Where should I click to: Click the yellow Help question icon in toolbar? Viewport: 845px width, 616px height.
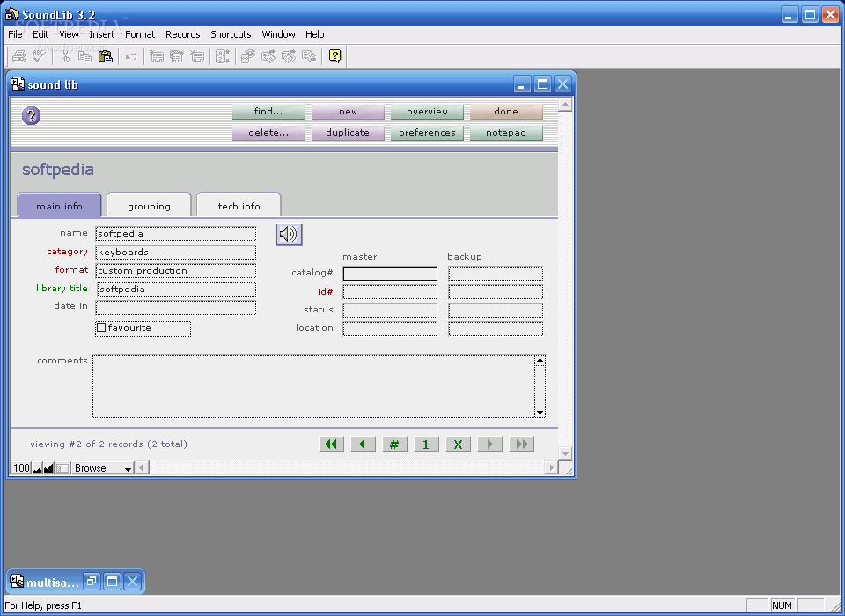pos(334,56)
